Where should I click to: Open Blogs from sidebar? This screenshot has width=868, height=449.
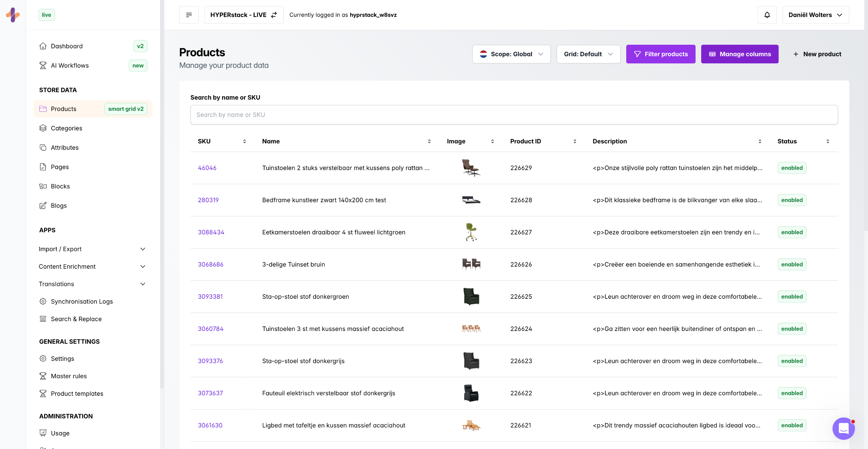click(59, 205)
